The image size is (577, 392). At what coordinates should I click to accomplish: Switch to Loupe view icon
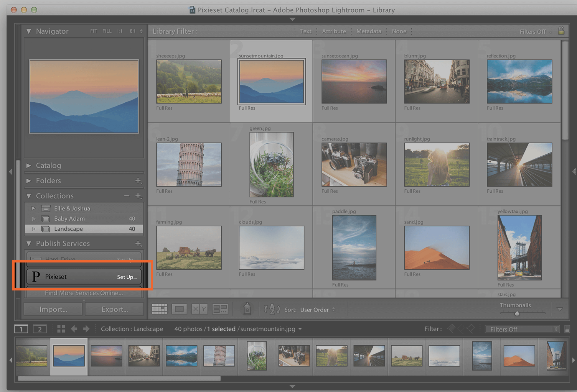[x=179, y=309]
